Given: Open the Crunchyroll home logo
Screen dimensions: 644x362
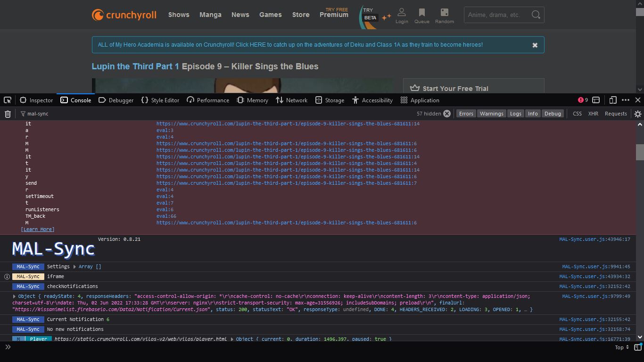Looking at the screenshot, I should [x=124, y=15].
